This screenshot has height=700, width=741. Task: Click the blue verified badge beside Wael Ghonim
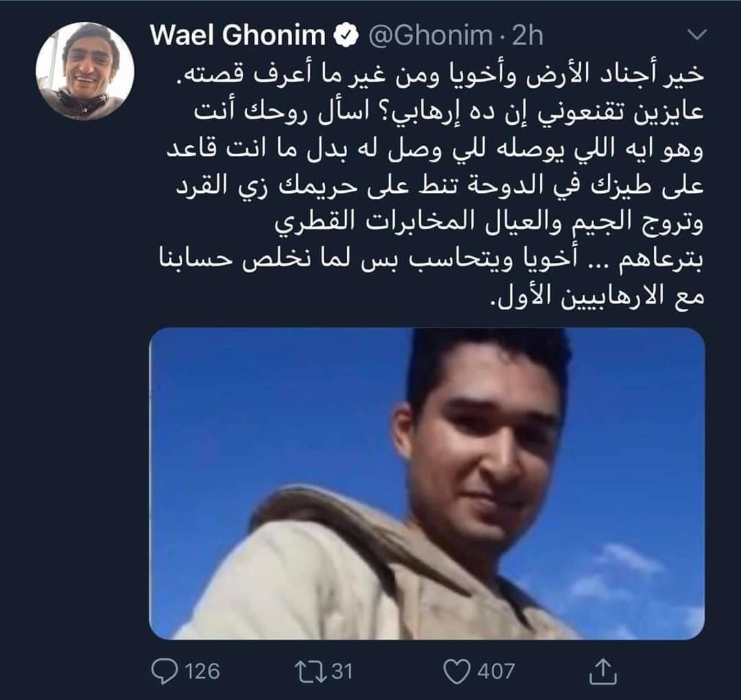(346, 36)
